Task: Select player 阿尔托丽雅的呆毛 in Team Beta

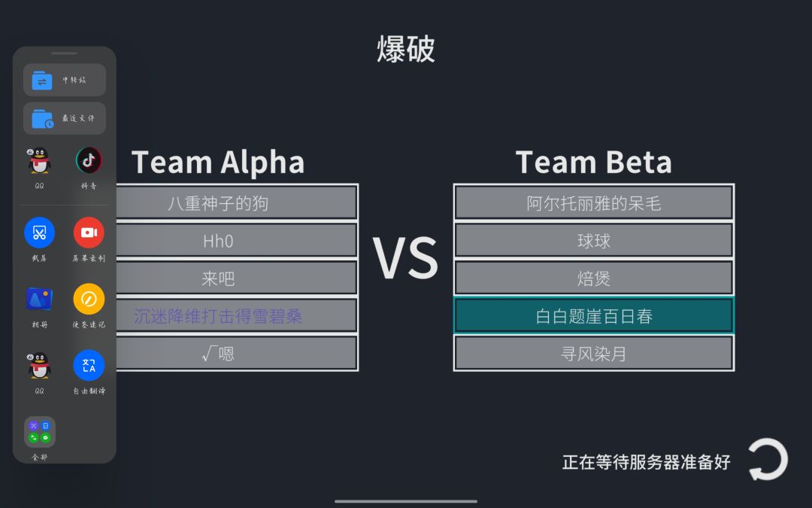Action: tap(593, 202)
